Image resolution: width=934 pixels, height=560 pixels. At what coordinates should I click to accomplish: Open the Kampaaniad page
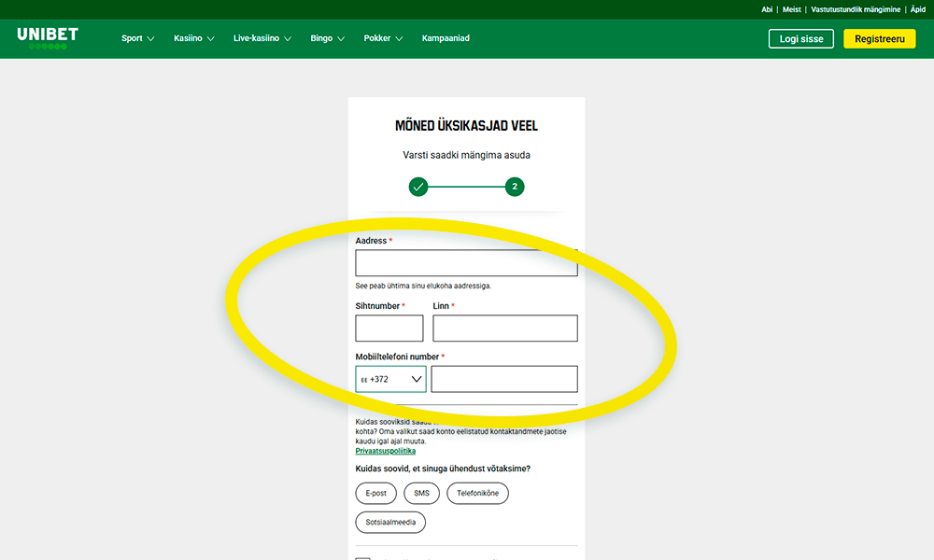446,38
